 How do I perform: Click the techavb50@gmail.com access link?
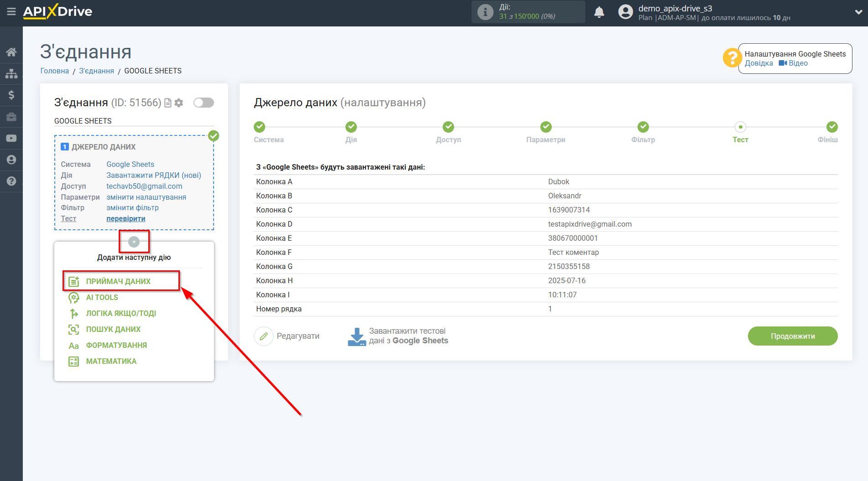point(144,186)
